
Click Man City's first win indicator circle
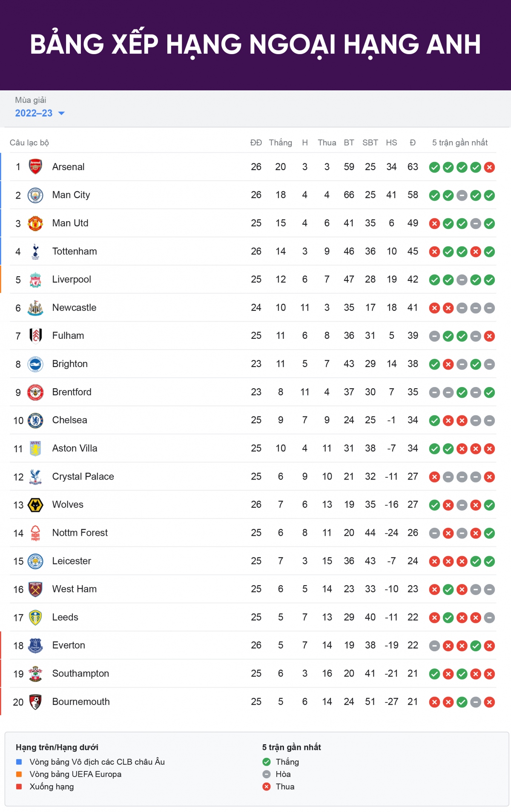[x=434, y=195]
